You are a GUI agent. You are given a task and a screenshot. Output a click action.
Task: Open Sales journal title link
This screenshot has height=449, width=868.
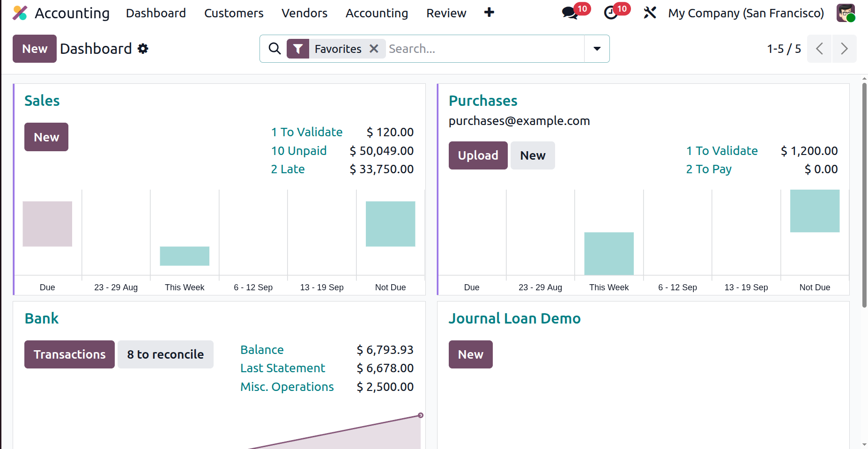click(42, 101)
